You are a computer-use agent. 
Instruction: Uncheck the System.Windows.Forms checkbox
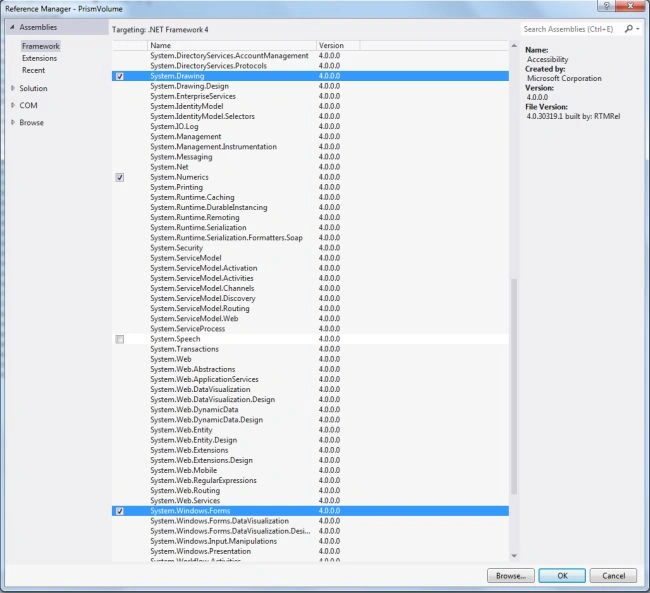(120, 511)
